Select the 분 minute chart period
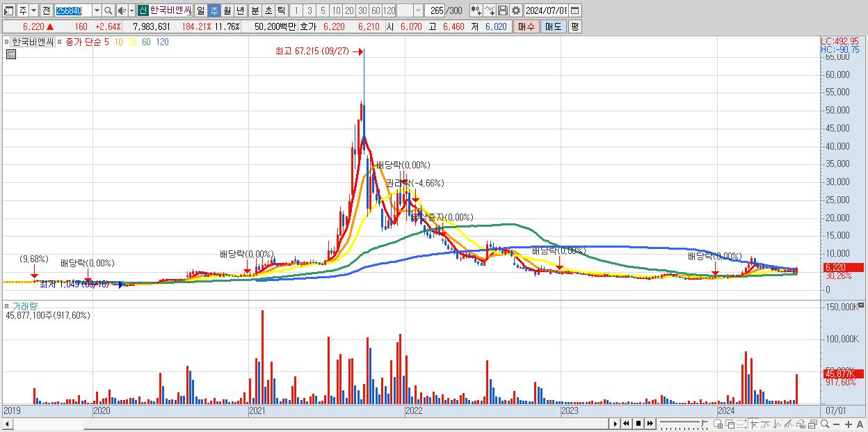868x432 pixels. tap(255, 10)
